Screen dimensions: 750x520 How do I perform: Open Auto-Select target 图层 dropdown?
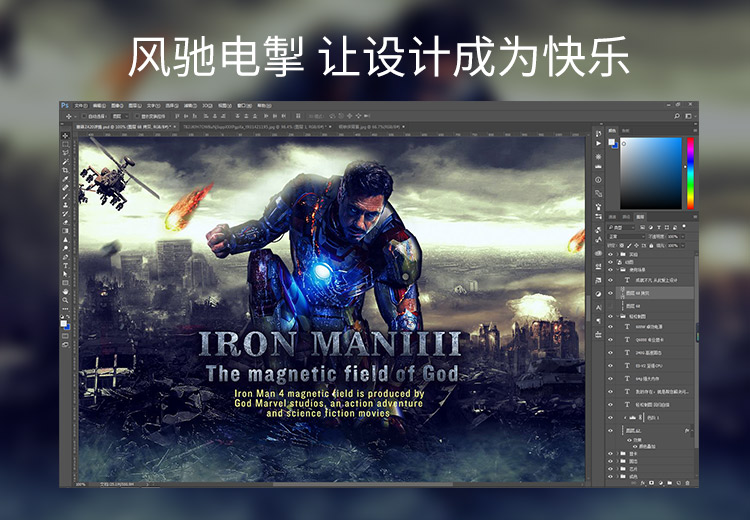[120, 116]
